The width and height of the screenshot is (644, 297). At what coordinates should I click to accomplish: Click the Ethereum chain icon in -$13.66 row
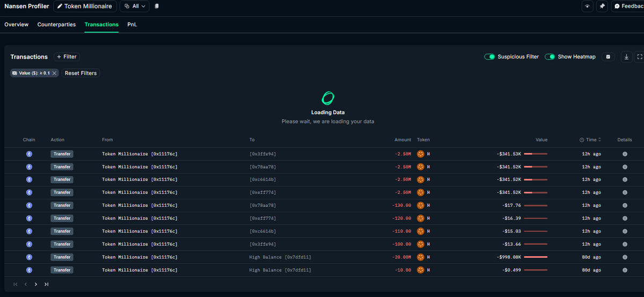[29, 244]
